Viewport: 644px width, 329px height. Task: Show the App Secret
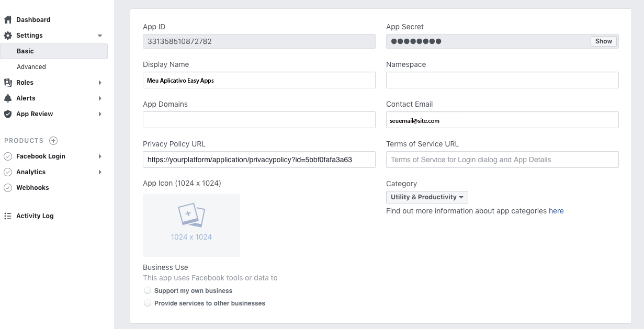(x=604, y=41)
